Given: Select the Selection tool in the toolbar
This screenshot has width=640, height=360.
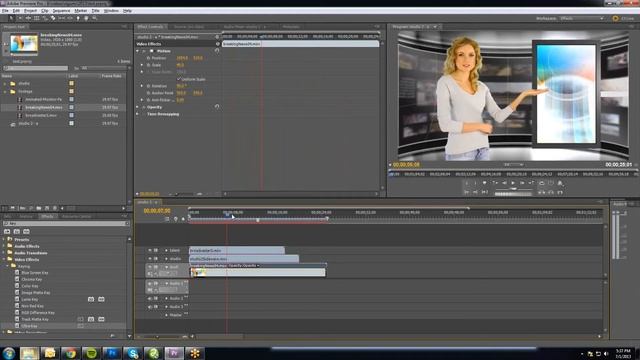Looking at the screenshot, I should [x=11, y=18].
